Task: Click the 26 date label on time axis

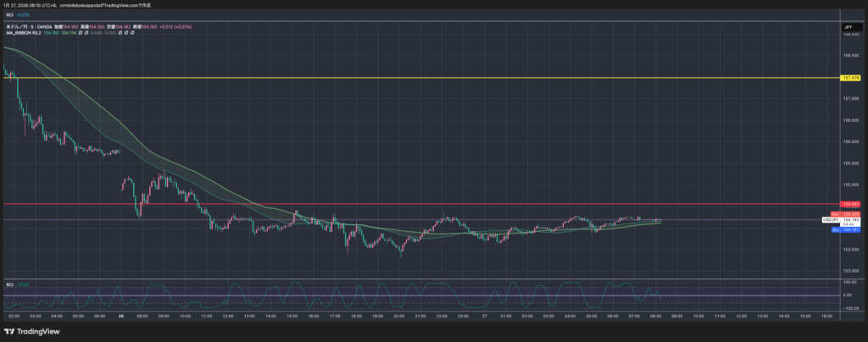Action: pos(120,315)
